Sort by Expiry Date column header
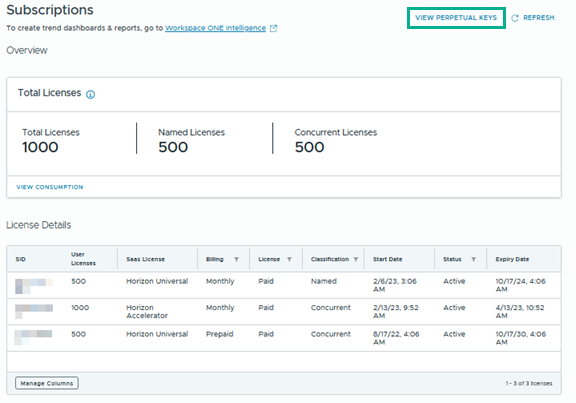This screenshot has height=403, width=576. (512, 259)
